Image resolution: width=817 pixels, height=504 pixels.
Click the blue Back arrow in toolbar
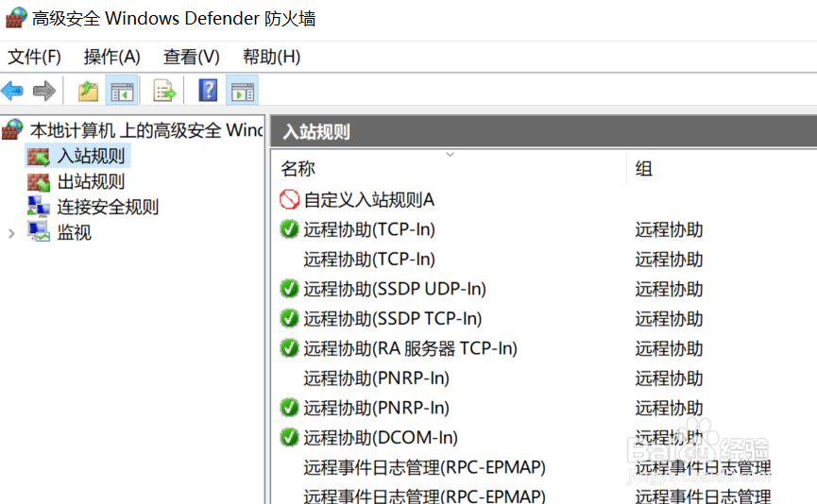[12, 92]
